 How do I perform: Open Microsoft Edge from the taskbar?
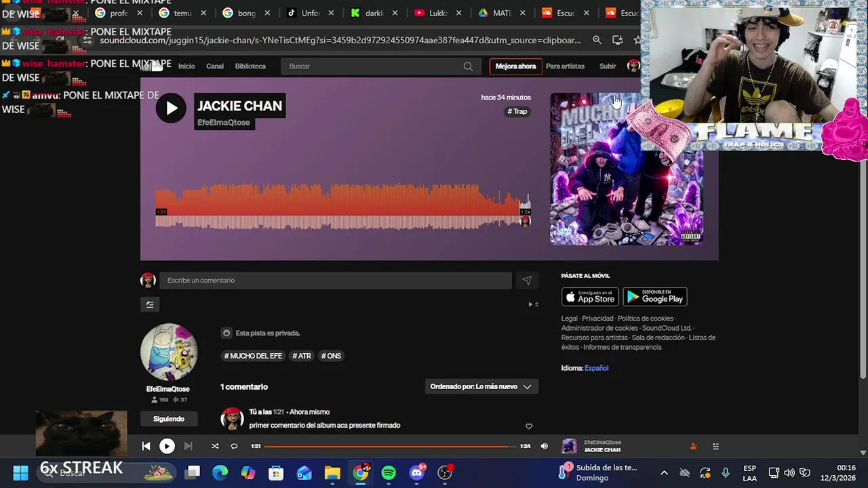220,472
